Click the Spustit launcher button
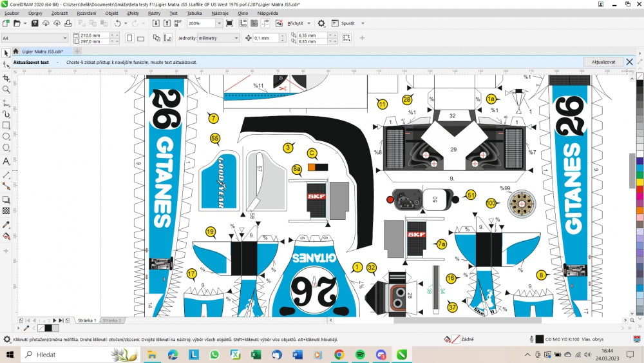644x363 pixels. [343, 23]
